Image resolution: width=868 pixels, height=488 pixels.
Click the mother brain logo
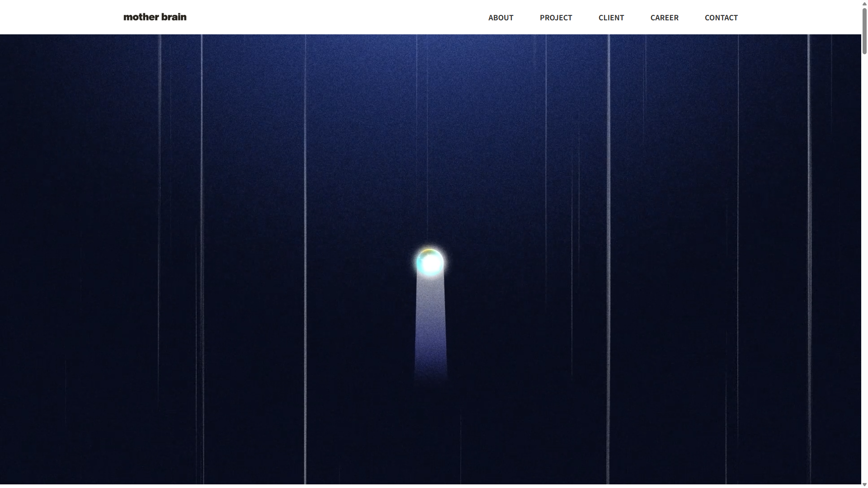tap(155, 17)
